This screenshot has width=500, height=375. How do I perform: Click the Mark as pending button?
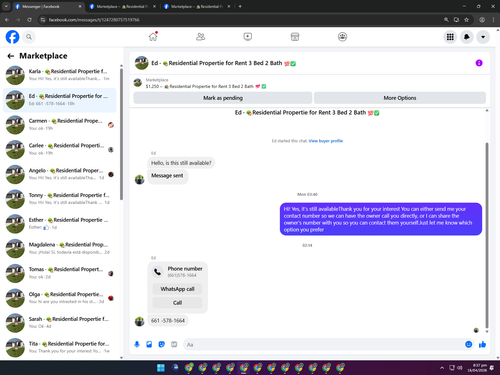(x=223, y=98)
